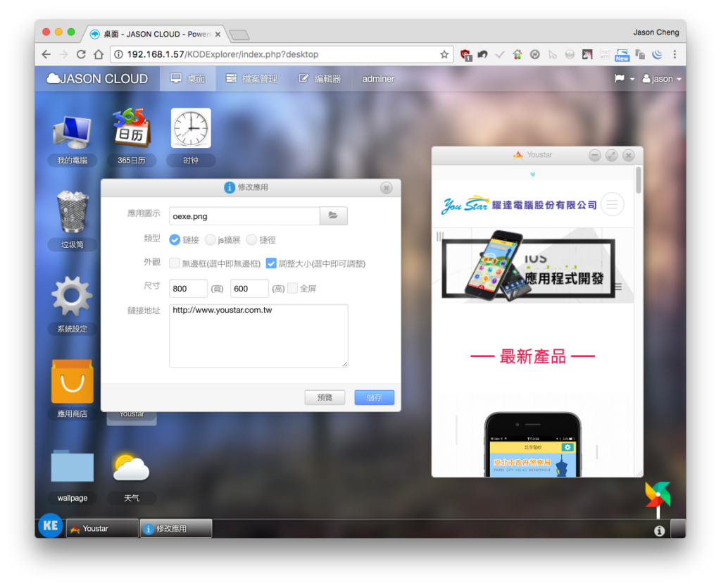Switch to Youstar in the desktop taskbar
This screenshot has width=721, height=588.
[102, 528]
